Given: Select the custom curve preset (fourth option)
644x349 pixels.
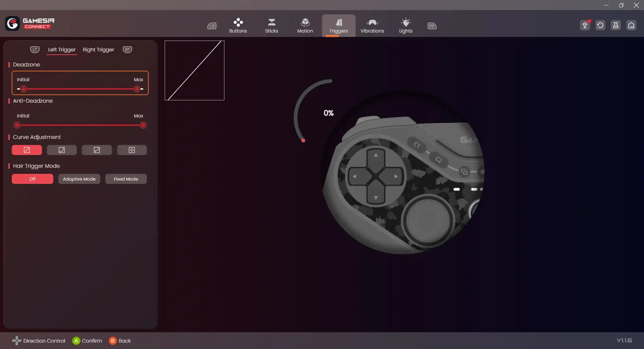Looking at the screenshot, I should (132, 150).
